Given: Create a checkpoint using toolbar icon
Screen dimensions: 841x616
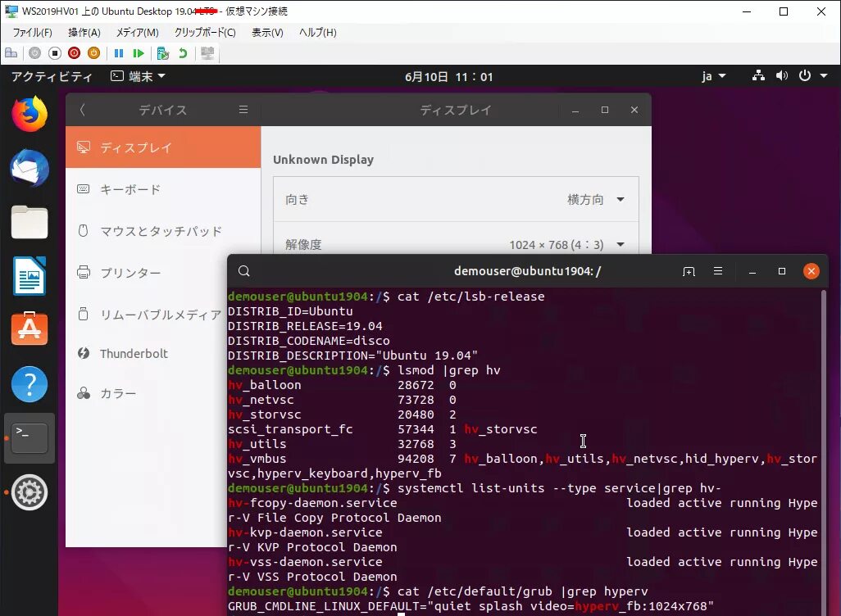Looking at the screenshot, I should click(163, 53).
